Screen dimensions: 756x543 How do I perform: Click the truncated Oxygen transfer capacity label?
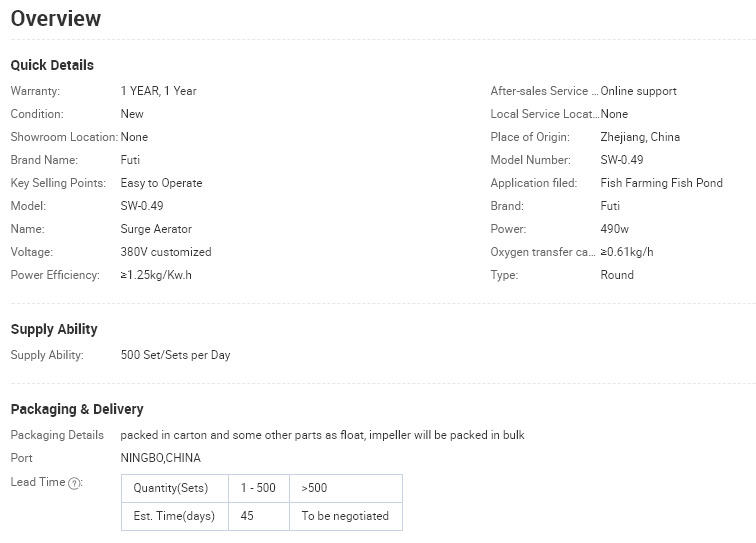tap(543, 252)
